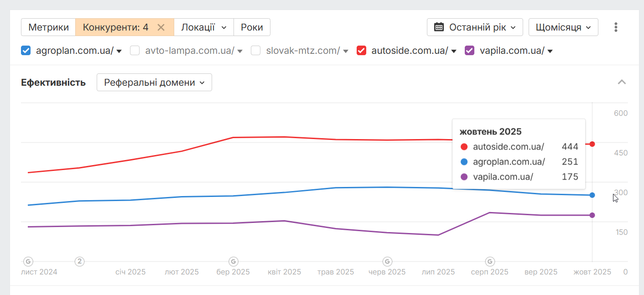Click the Google update marker at серп 2025
This screenshot has width=644, height=295.
(490, 262)
